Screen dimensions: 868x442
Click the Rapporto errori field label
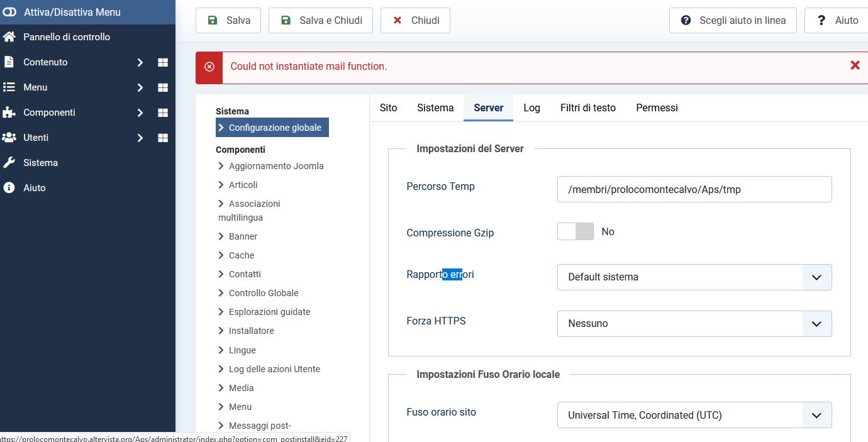coord(440,274)
